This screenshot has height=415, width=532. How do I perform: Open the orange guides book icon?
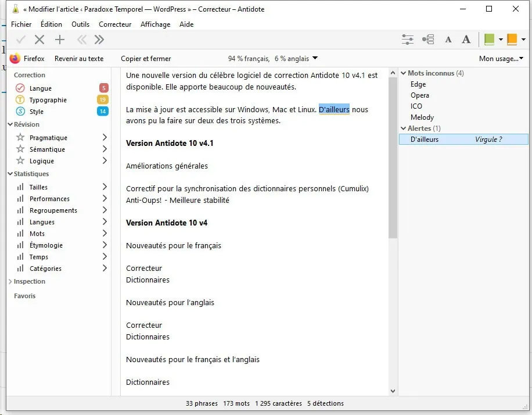tap(512, 40)
